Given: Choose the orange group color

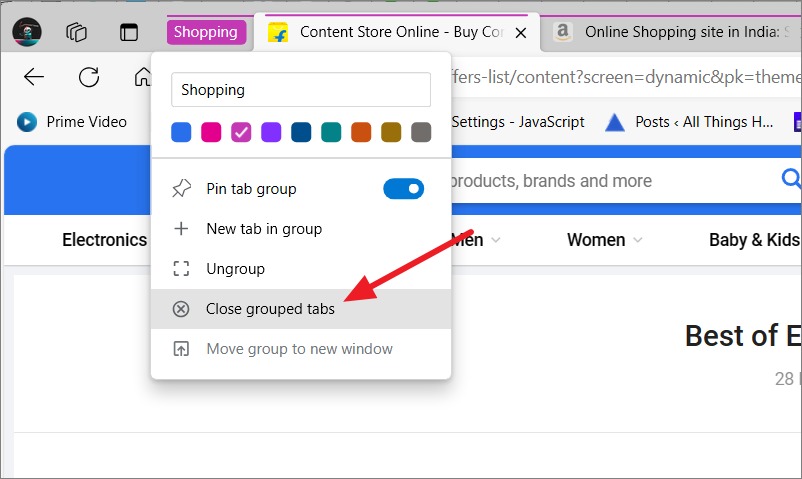Looking at the screenshot, I should pos(361,132).
